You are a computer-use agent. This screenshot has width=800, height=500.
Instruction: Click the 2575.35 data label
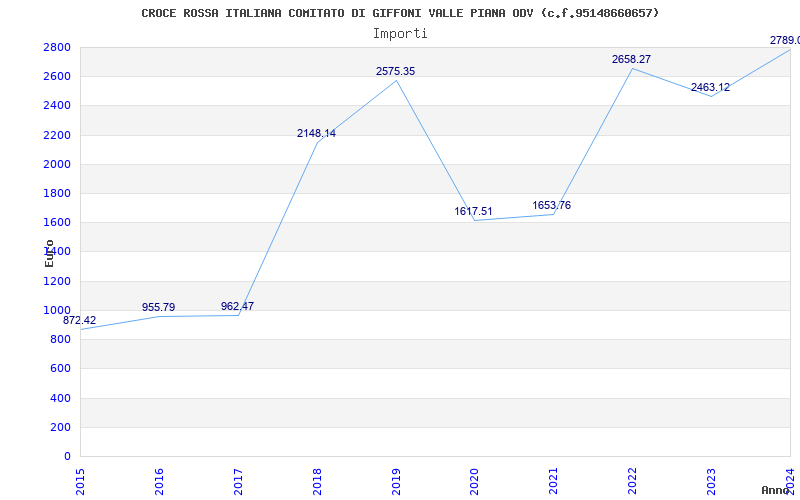[395, 71]
